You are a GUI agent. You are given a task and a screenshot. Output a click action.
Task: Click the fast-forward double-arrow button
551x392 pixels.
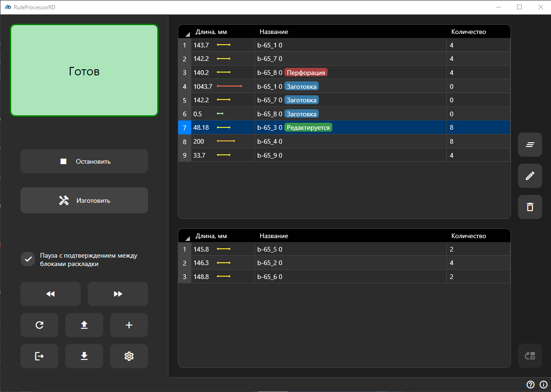(118, 294)
